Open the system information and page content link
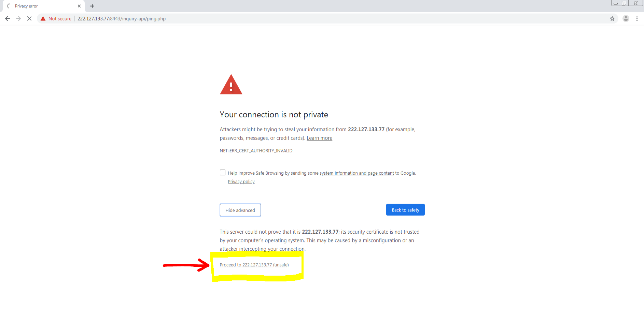 pyautogui.click(x=356, y=173)
